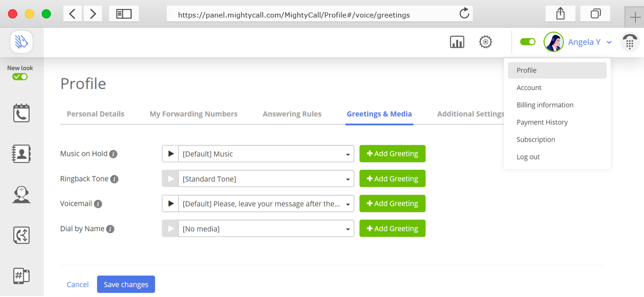Open the contacts address book icon
The image size is (644, 297).
coord(21,154)
